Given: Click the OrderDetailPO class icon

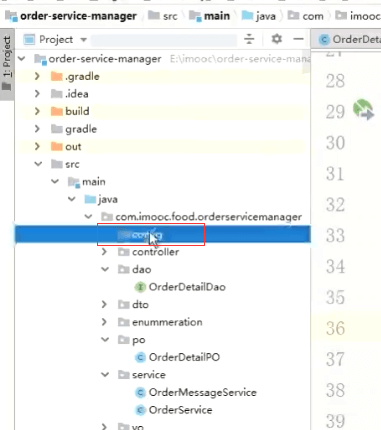Looking at the screenshot, I should (140, 357).
